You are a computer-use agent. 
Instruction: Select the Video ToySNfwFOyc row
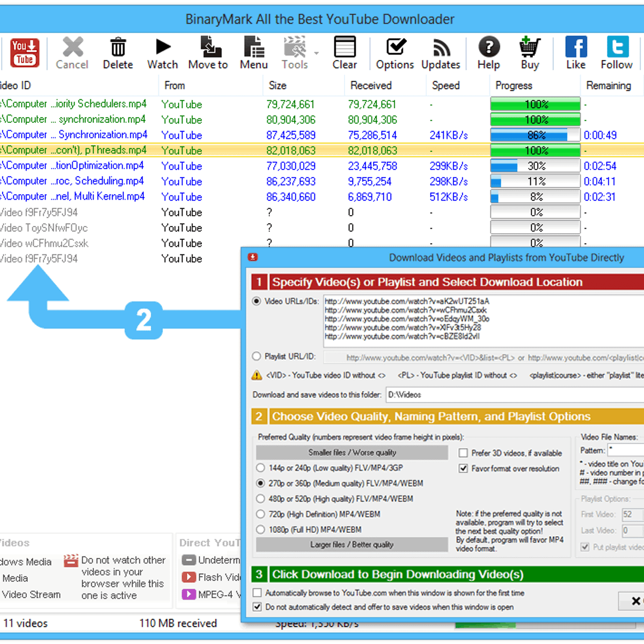click(322, 228)
